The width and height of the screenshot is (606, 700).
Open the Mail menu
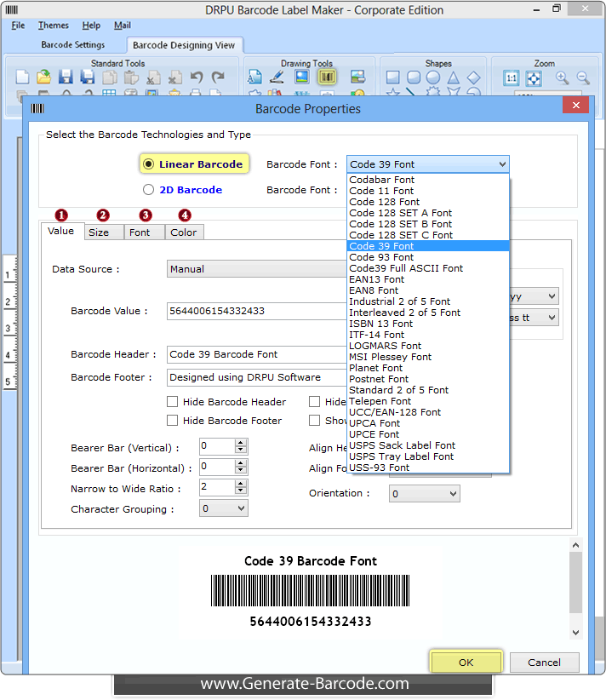[123, 26]
